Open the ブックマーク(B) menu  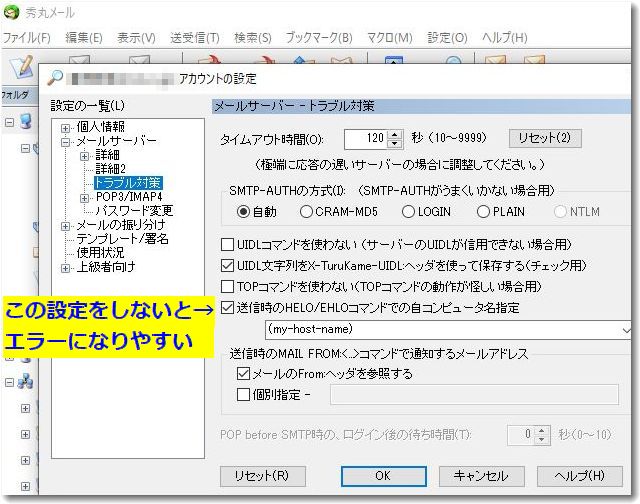click(x=319, y=38)
